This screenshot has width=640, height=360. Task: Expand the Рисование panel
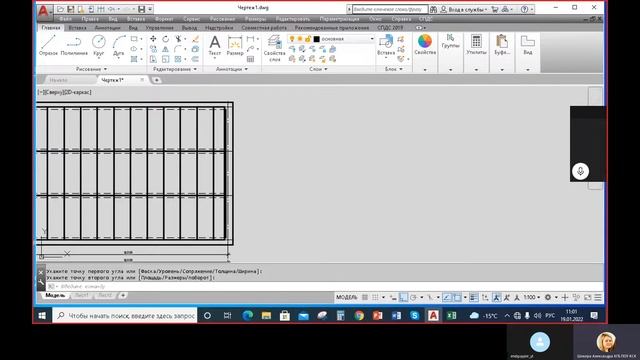91,69
